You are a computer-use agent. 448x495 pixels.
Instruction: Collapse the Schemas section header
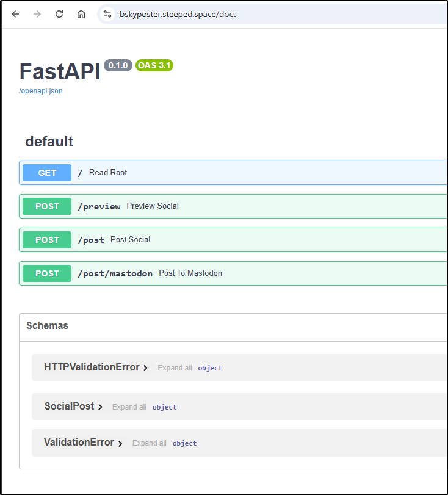pos(48,326)
